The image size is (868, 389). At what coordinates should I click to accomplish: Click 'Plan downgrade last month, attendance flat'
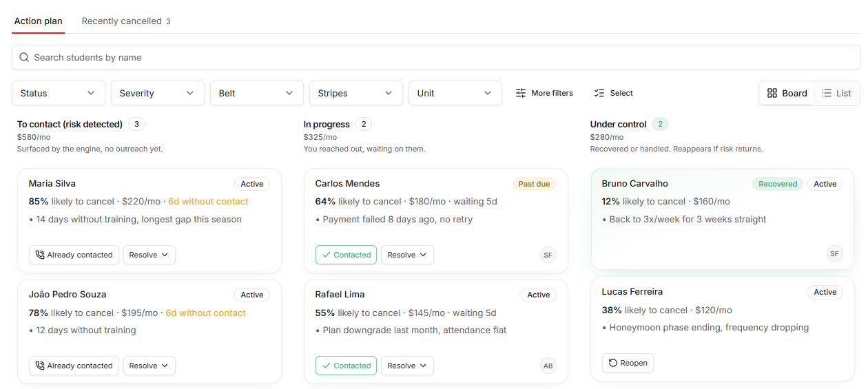coord(415,330)
